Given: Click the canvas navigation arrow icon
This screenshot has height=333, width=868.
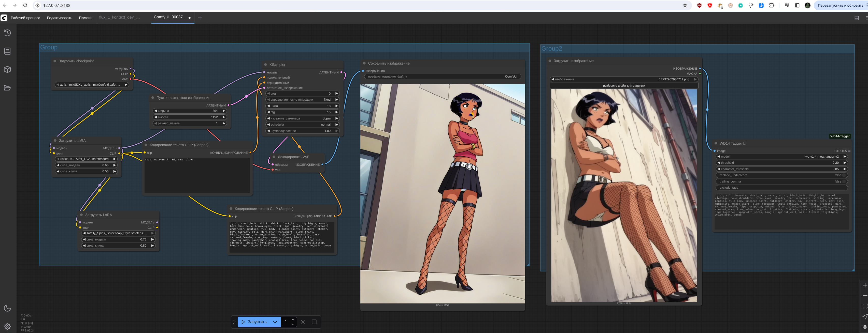Looking at the screenshot, I should (x=865, y=316).
